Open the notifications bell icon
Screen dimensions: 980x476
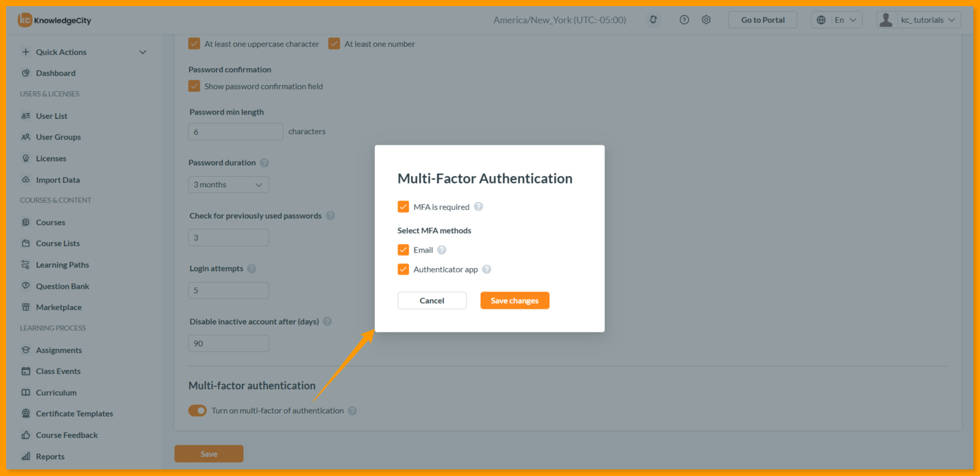pyautogui.click(x=653, y=20)
